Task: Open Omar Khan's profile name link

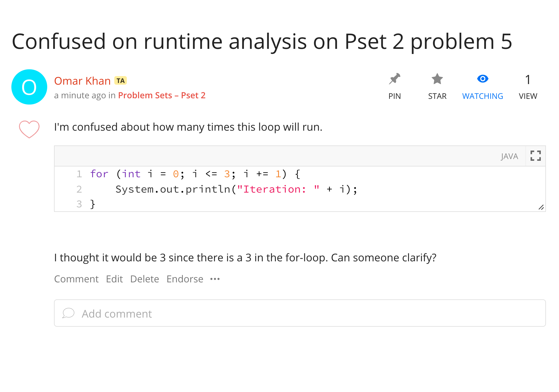Action: (82, 81)
